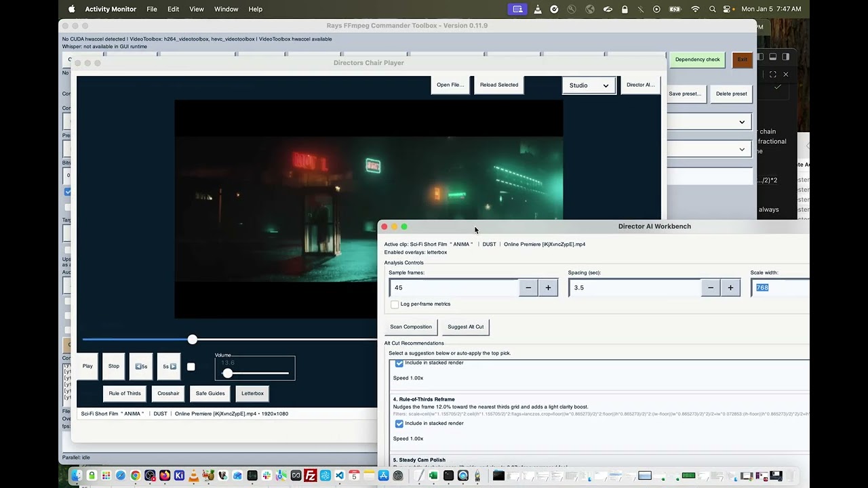Open the Studio theme dropdown
868x488 pixels.
coord(589,85)
